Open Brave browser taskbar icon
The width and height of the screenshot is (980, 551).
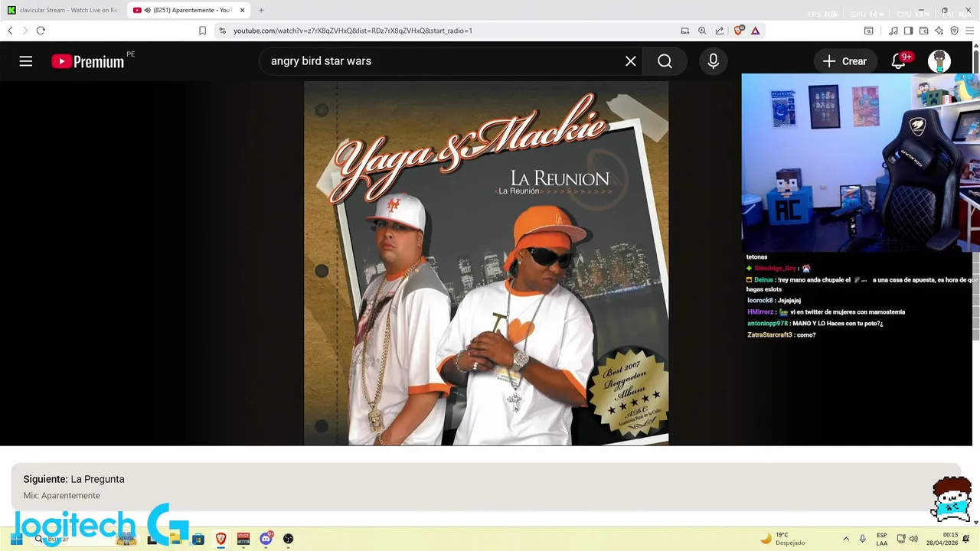click(221, 539)
